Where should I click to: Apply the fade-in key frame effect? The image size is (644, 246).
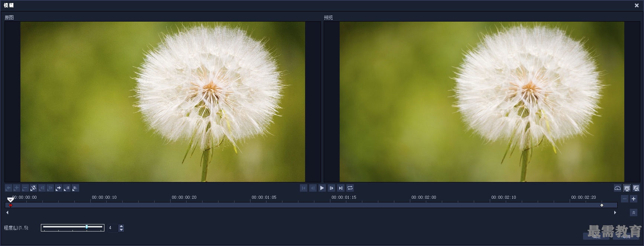click(67, 188)
